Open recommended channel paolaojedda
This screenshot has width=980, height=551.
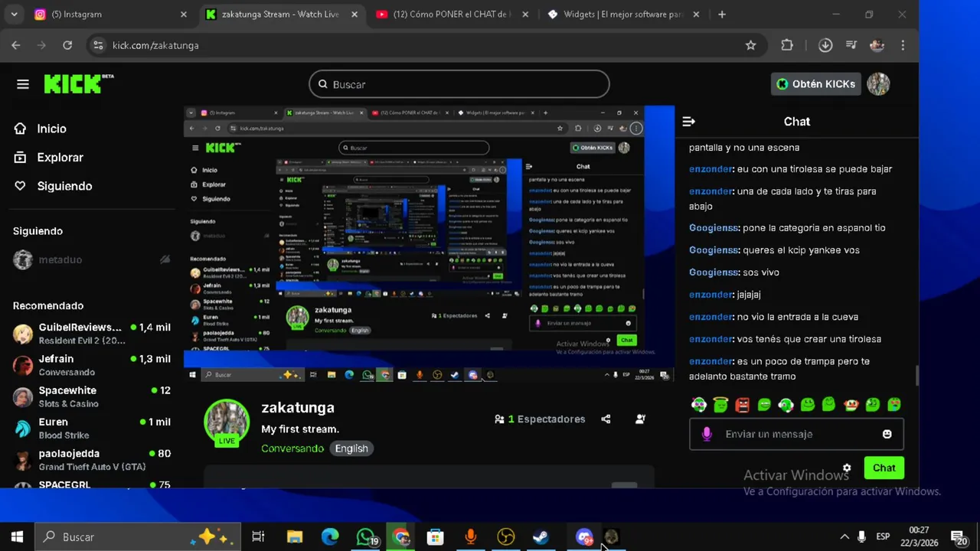coord(92,459)
